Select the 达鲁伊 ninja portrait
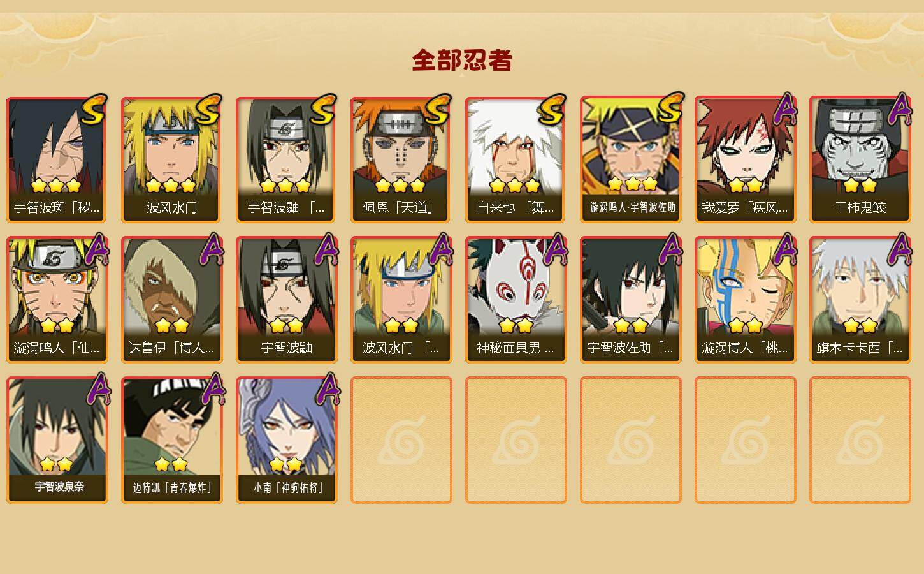This screenshot has height=574, width=924. [x=172, y=288]
